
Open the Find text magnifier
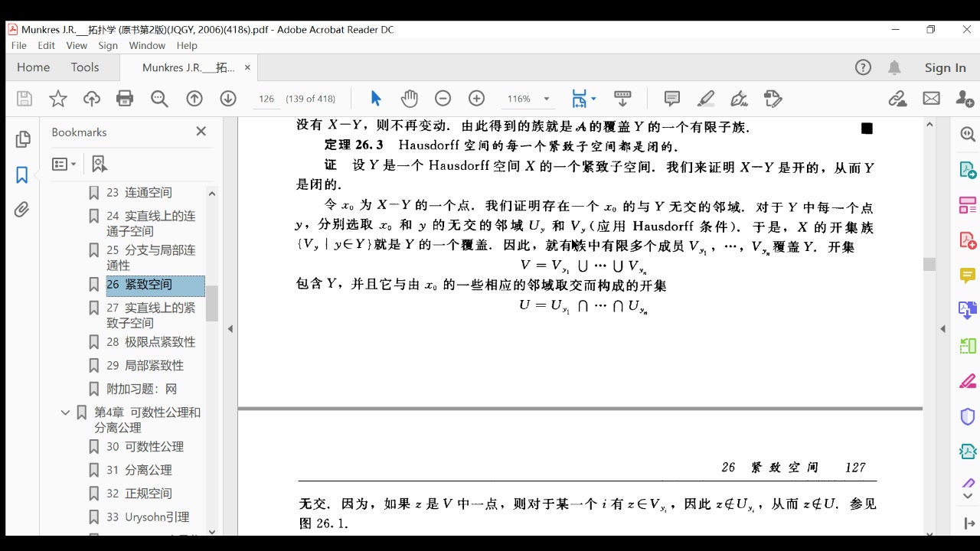click(x=159, y=99)
